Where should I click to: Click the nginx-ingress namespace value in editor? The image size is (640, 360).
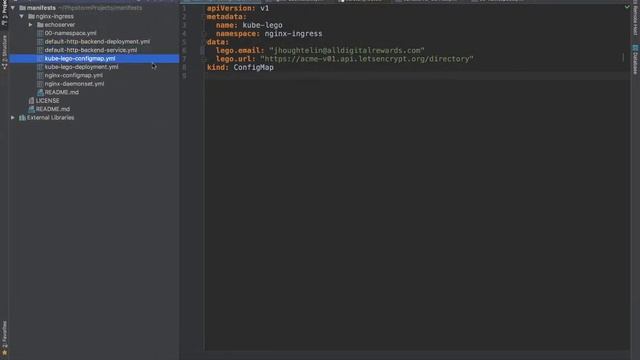(x=293, y=34)
